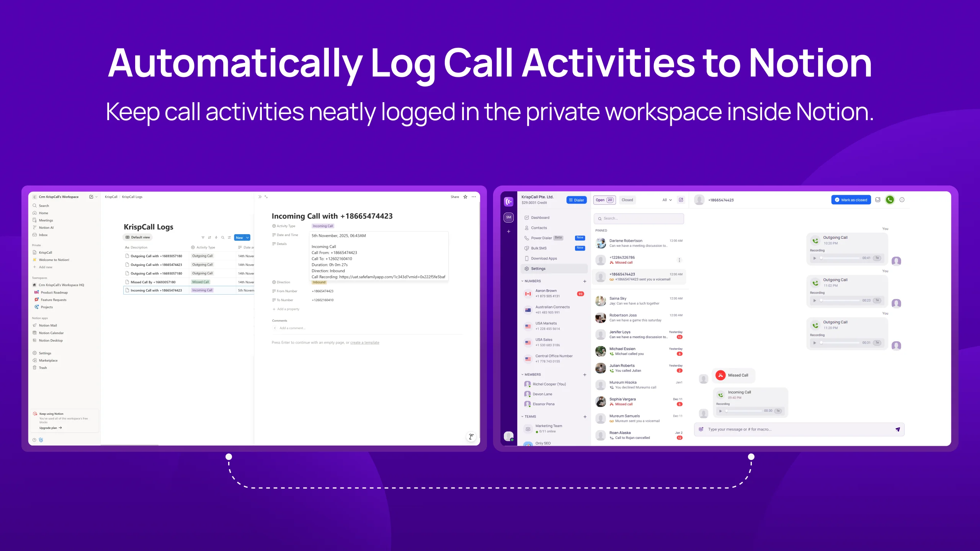The image size is (980, 551).
Task: Open Dashboard in the KrispCall menu
Action: click(x=537, y=218)
